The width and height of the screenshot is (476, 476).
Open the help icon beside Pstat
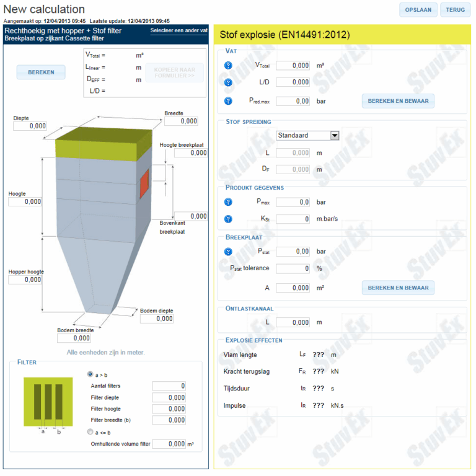228,252
